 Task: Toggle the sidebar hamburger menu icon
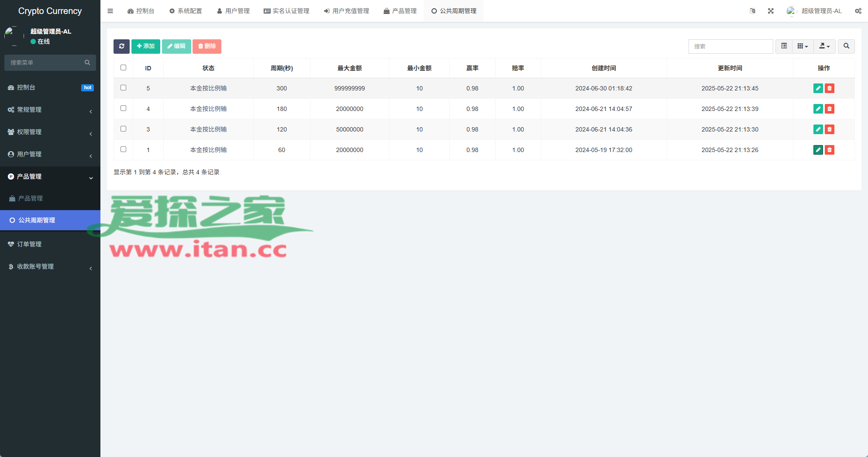110,11
